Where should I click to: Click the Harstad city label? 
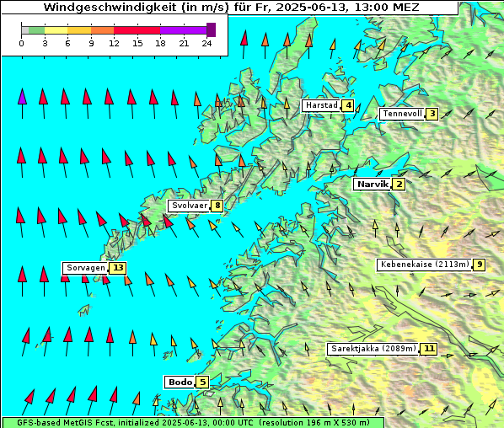[321, 105]
